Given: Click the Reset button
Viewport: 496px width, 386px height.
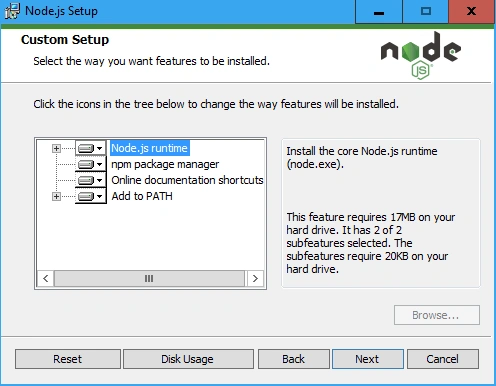Looking at the screenshot, I should (68, 359).
